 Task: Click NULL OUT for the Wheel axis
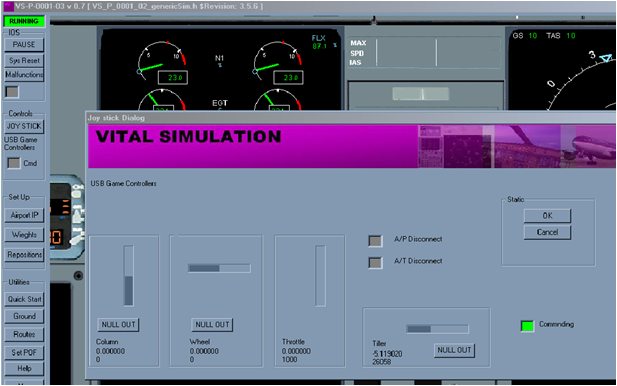[x=212, y=325]
